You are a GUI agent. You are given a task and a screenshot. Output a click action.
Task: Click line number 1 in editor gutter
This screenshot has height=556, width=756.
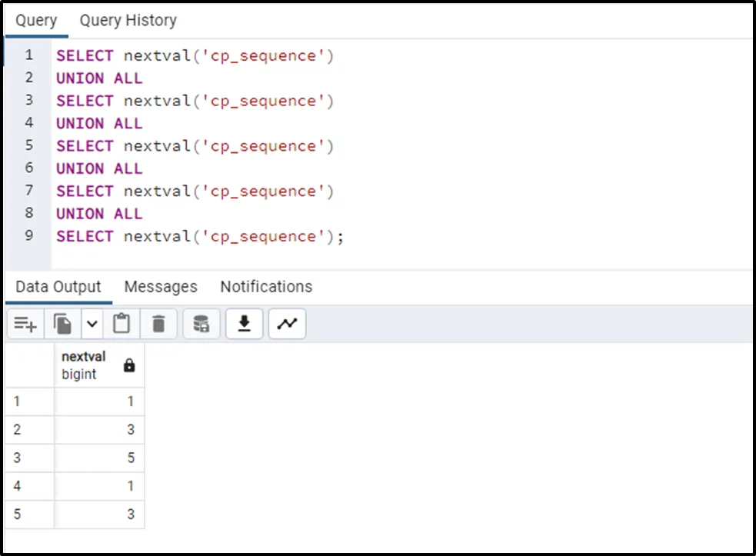(x=28, y=55)
